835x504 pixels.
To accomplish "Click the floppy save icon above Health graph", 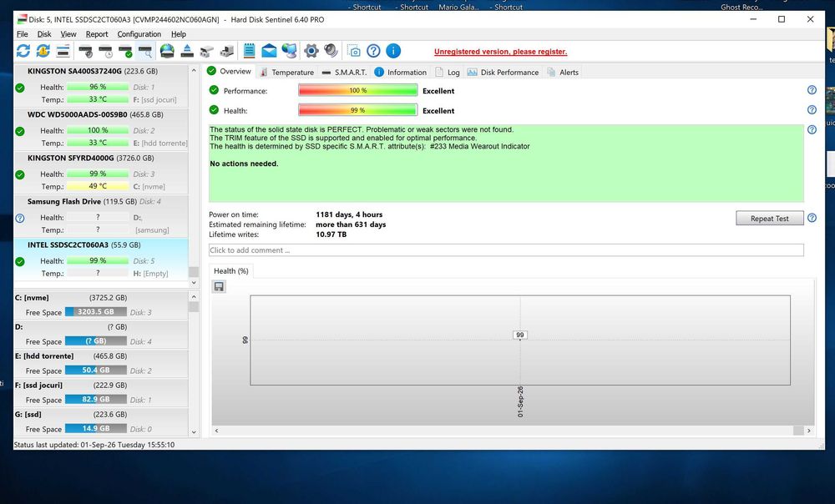I will [219, 287].
